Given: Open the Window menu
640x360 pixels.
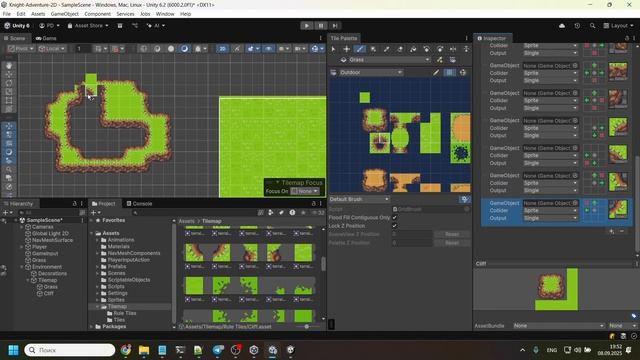Looking at the screenshot, I should [x=165, y=14].
